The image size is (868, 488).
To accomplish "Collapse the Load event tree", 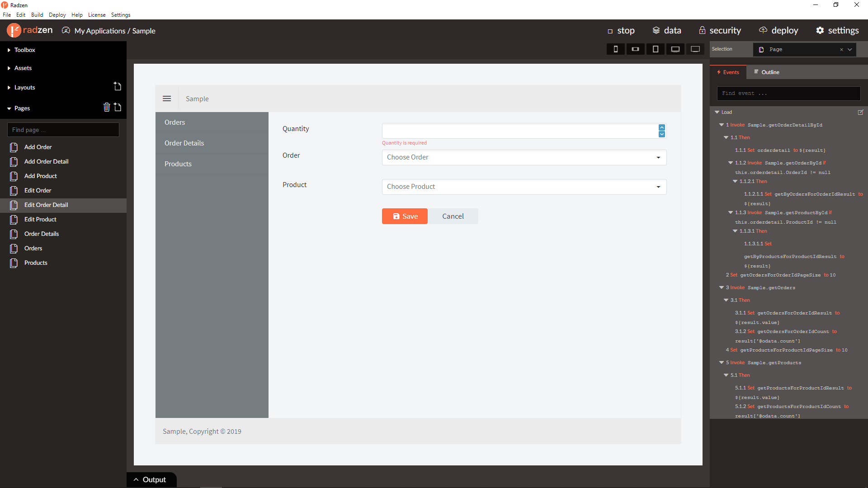I will pyautogui.click(x=717, y=112).
